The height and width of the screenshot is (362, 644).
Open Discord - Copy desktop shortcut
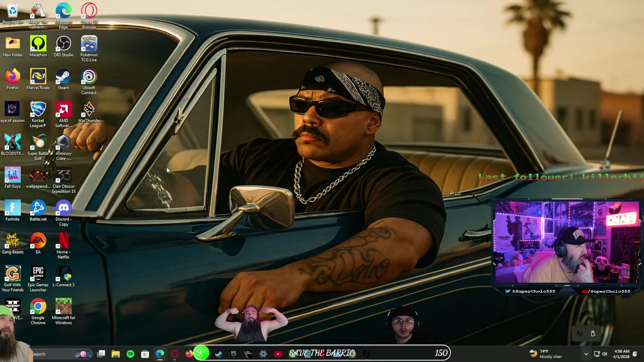63,213
